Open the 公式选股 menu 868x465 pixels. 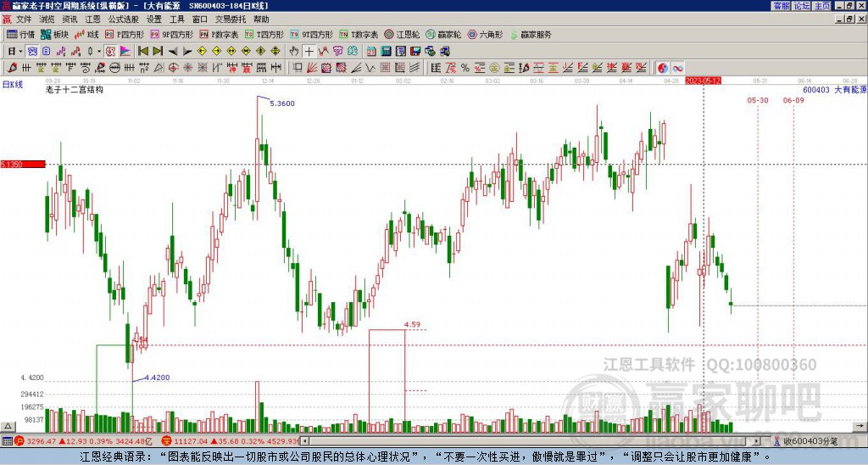point(124,20)
